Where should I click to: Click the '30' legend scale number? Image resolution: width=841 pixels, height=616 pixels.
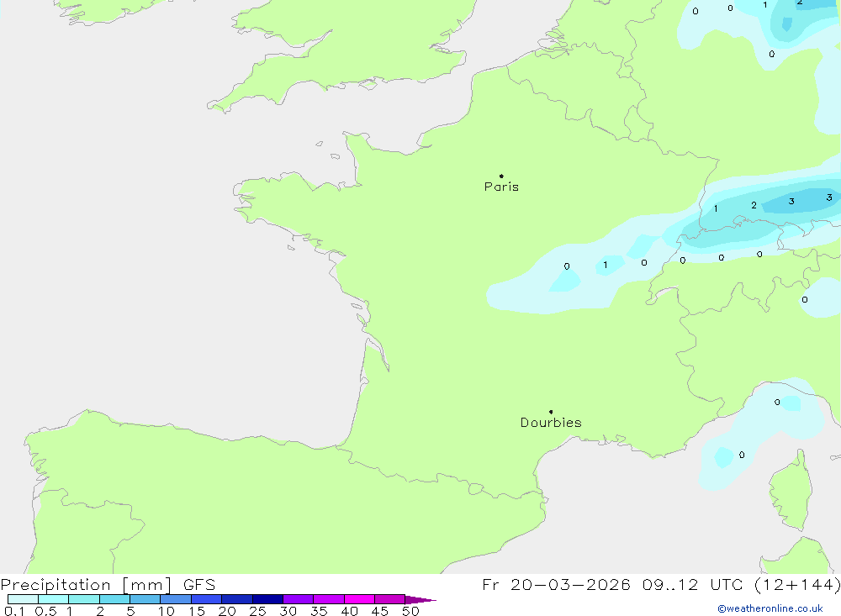coord(288,611)
